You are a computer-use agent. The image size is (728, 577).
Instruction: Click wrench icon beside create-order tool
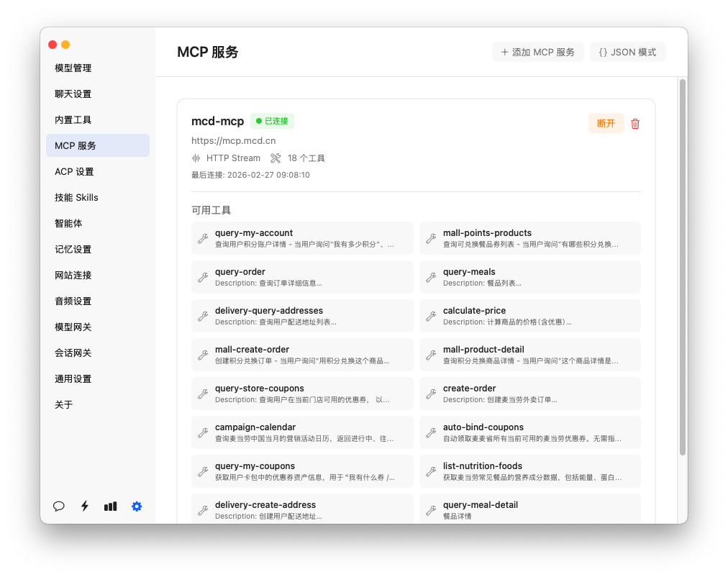click(431, 394)
